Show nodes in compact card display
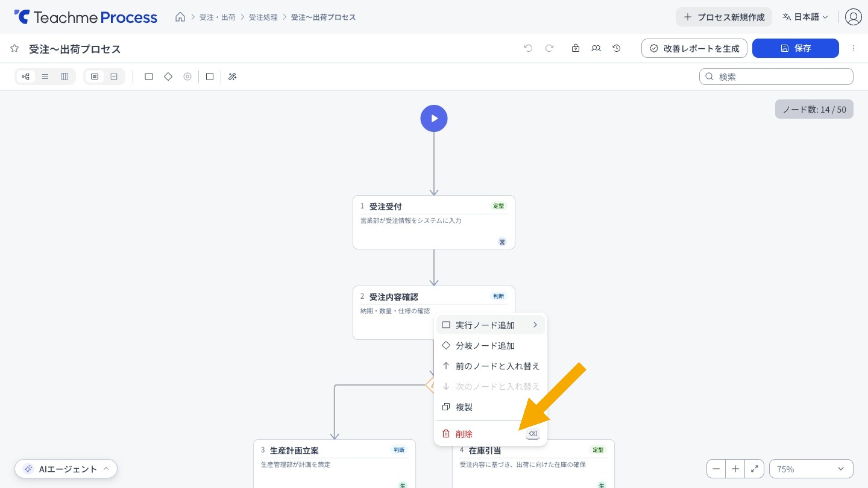The height and width of the screenshot is (488, 868). click(x=114, y=77)
